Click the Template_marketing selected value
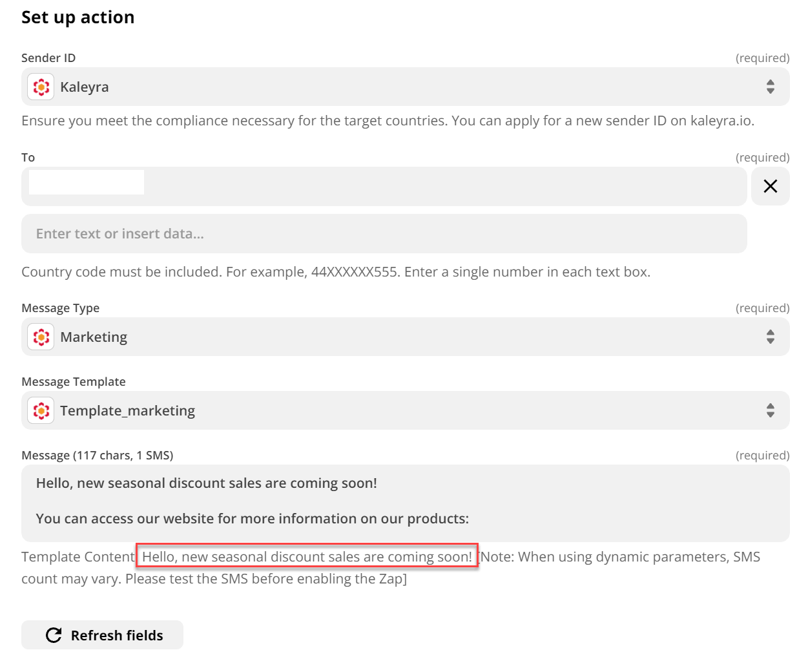Screen dimensions: 808x672 127,410
